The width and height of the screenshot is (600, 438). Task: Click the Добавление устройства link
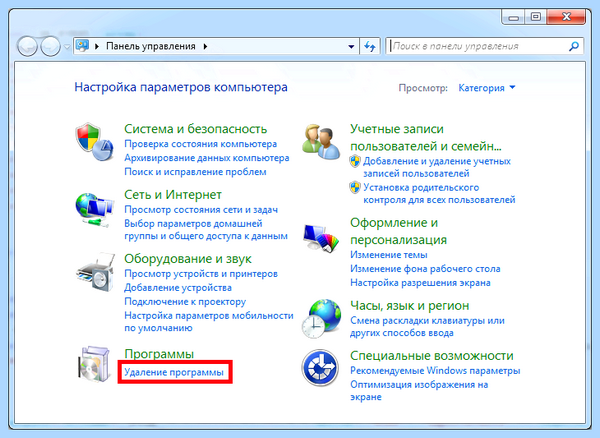[x=178, y=288]
